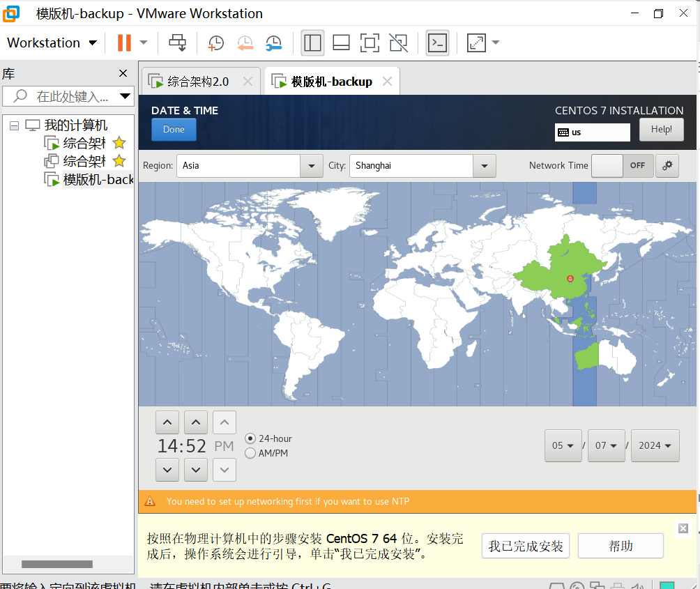Close the 综合架构2.0 tab
Screen dimensions: 700x589
(x=248, y=82)
